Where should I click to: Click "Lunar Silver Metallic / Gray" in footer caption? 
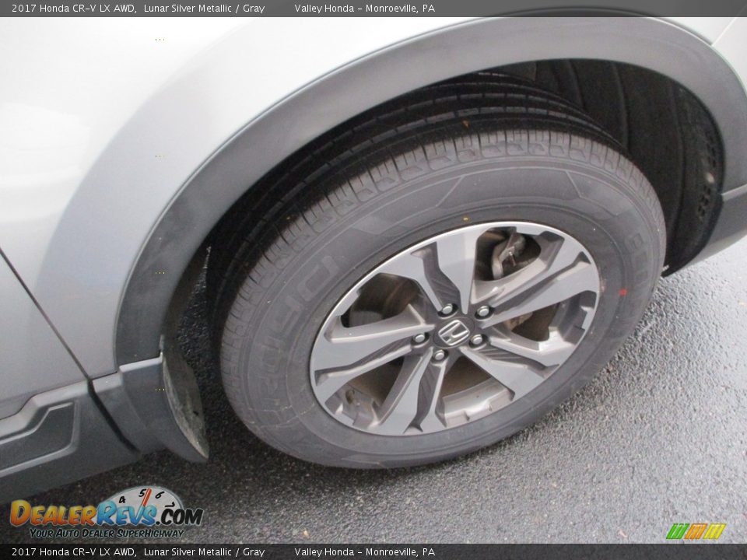tap(204, 552)
